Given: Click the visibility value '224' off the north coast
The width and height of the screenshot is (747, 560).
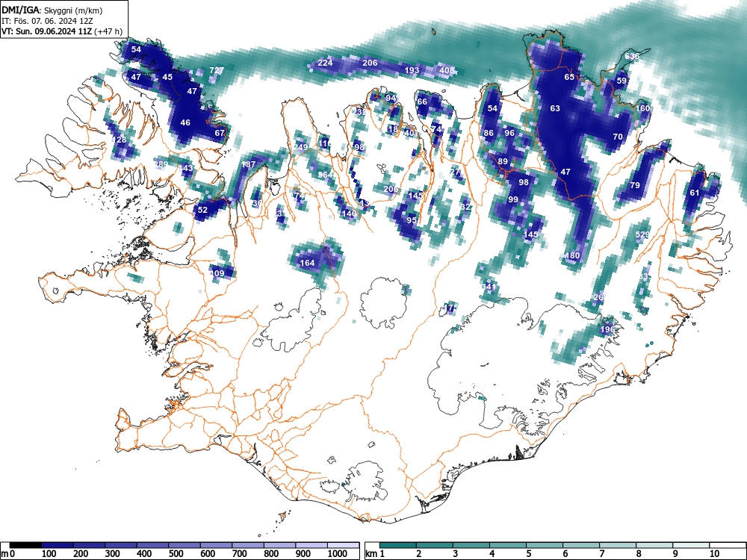Looking at the screenshot, I should [x=325, y=63].
